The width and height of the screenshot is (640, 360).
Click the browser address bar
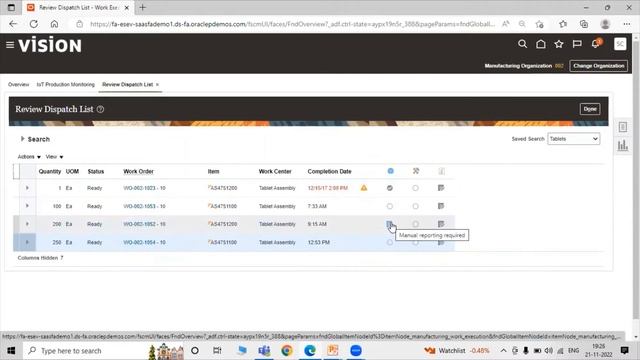click(x=292, y=24)
